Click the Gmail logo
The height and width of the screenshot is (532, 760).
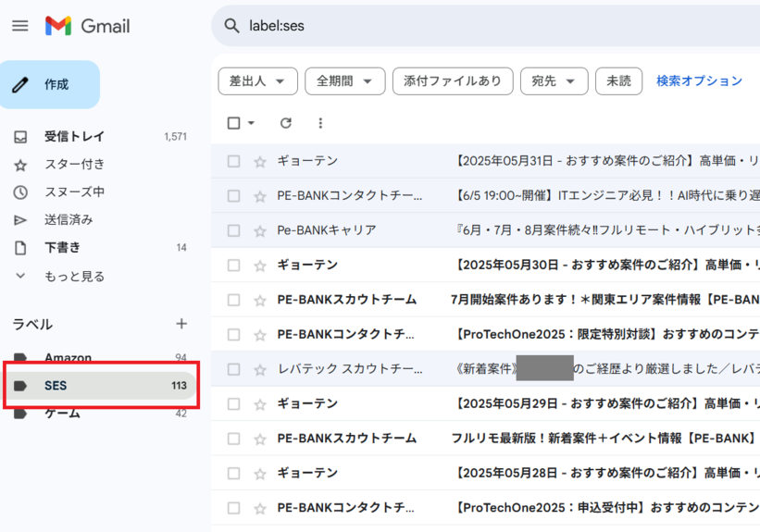click(88, 26)
